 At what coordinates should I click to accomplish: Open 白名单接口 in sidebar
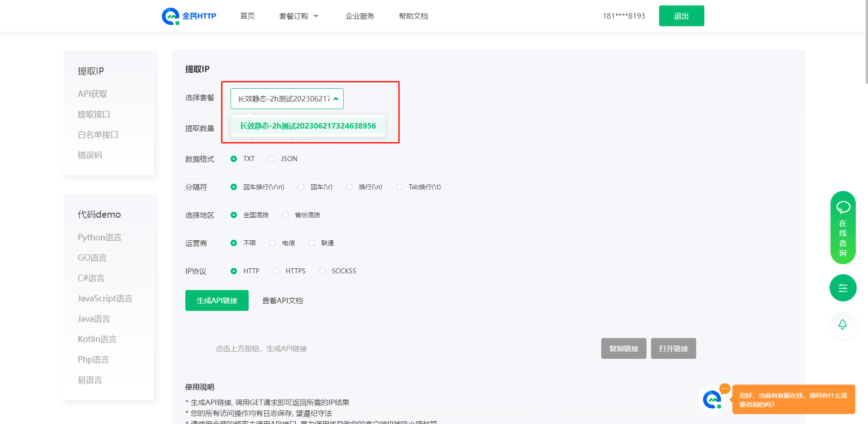98,134
